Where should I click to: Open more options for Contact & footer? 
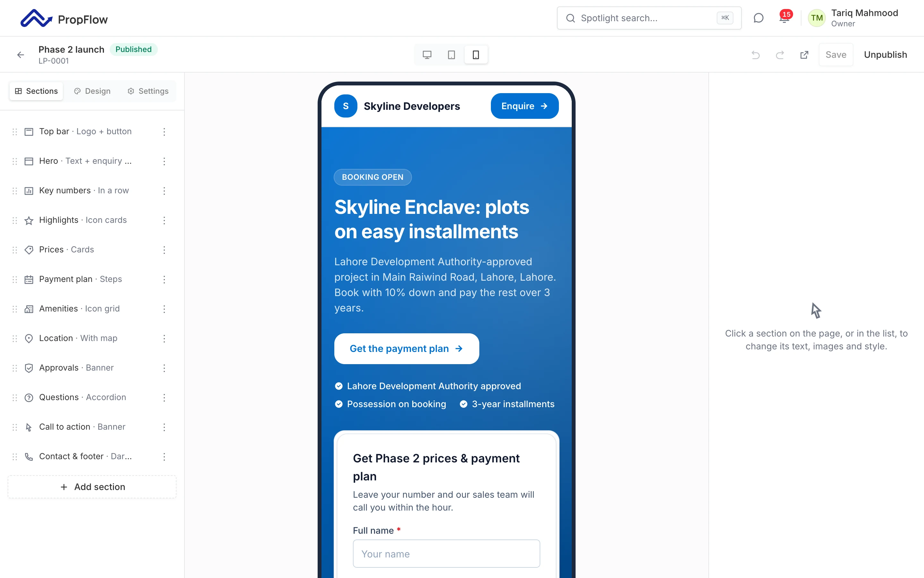[164, 456]
